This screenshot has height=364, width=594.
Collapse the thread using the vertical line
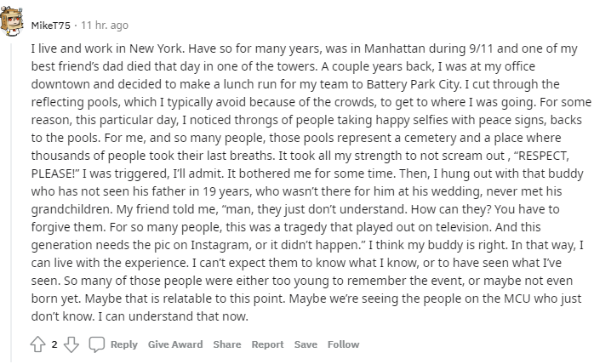pos(11,202)
